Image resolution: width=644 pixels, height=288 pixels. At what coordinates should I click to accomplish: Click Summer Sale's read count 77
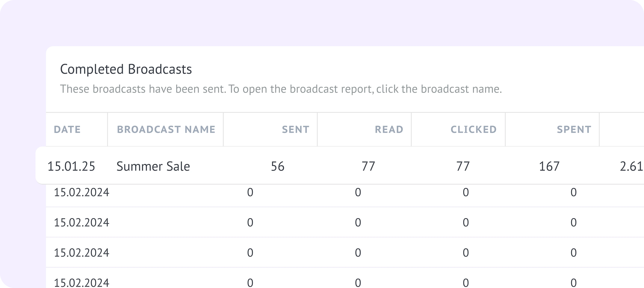[x=368, y=166]
